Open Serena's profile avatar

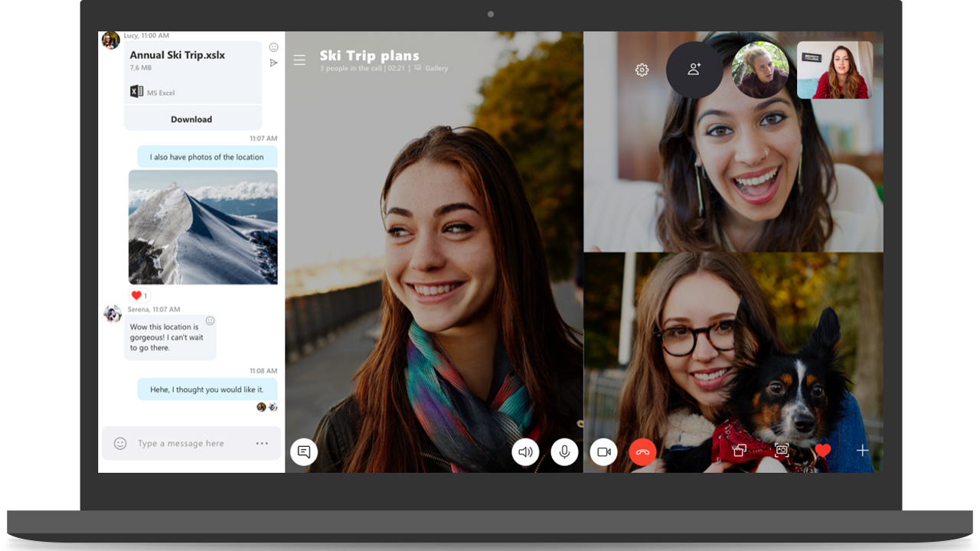[x=113, y=314]
